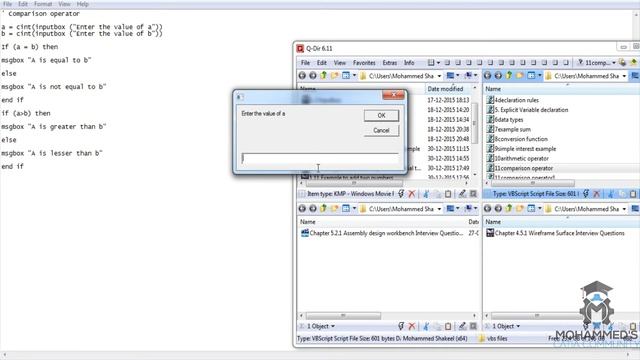Viewport: 640px width, 360px height.
Task: Click paste clipboard icon in top-left pane status bar
Action: coord(448,194)
